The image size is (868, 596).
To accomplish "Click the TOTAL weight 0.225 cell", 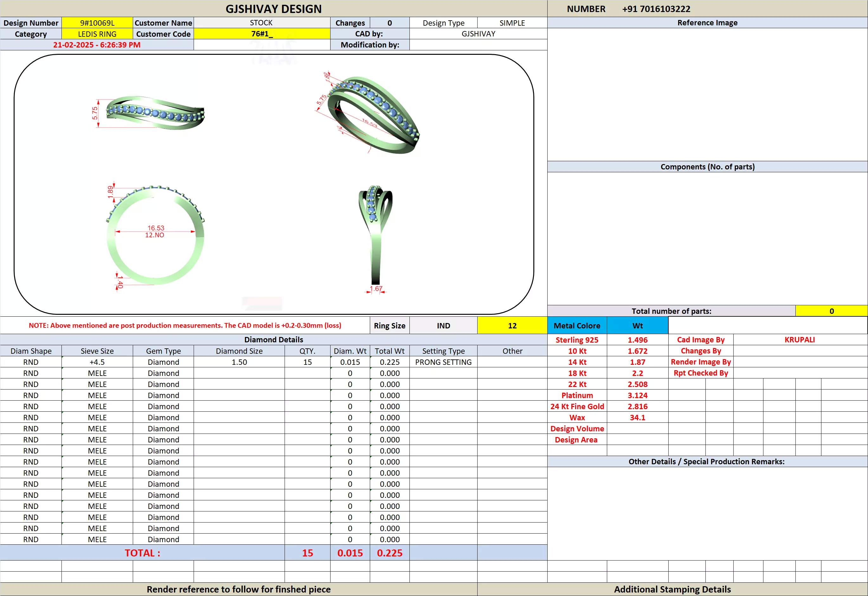I will (x=389, y=553).
